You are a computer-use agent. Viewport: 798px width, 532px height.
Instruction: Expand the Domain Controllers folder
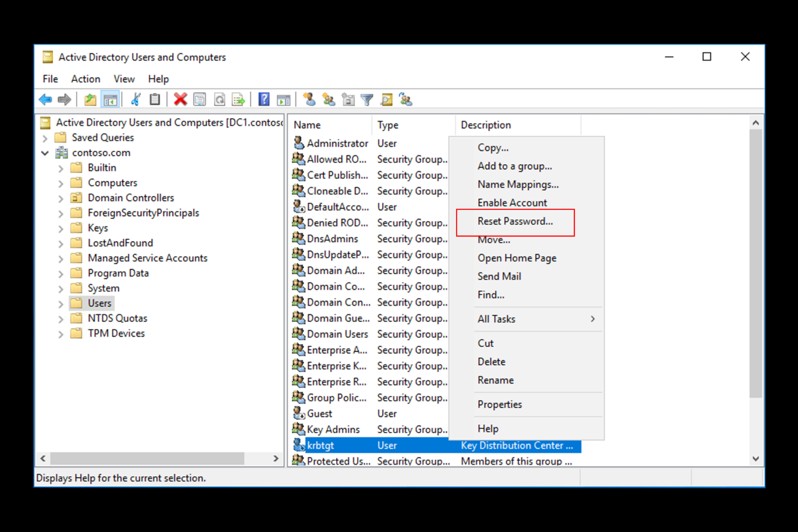64,198
